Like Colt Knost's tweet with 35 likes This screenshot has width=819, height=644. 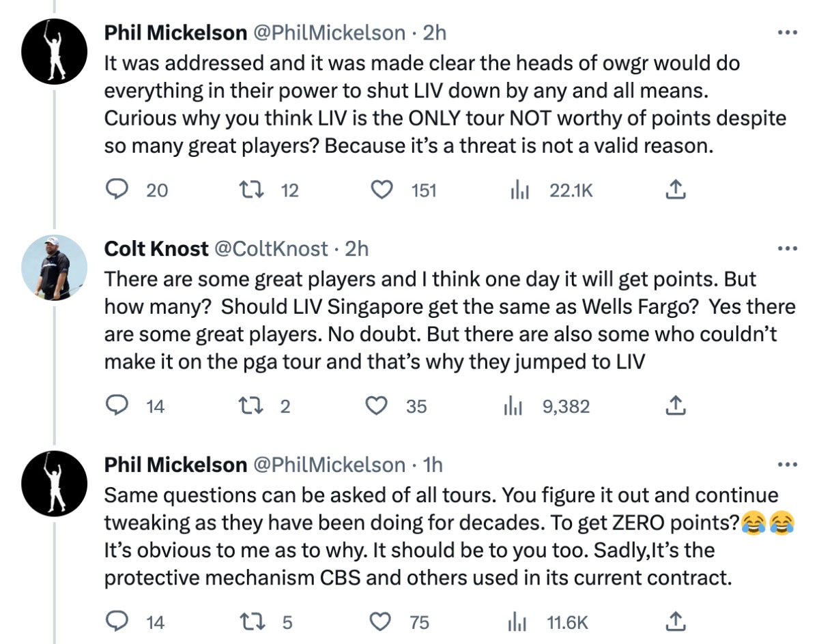tap(376, 406)
